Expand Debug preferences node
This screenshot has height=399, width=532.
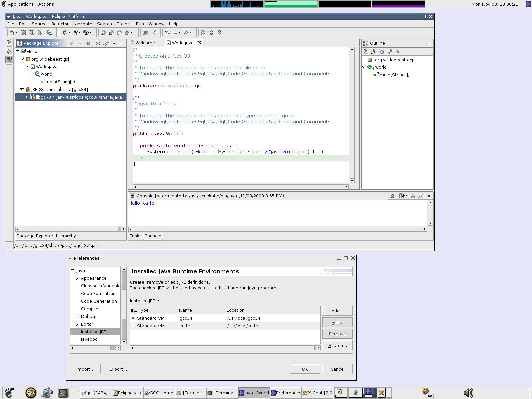77,316
